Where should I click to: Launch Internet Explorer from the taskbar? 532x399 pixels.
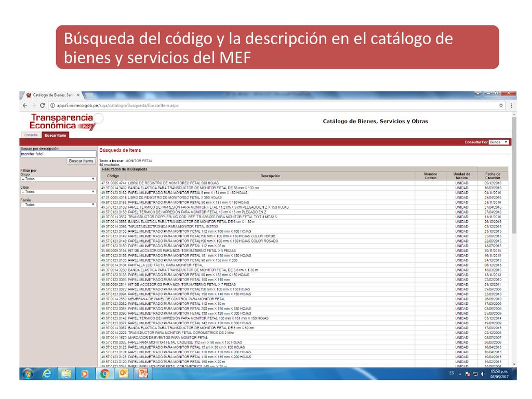[x=47, y=374]
